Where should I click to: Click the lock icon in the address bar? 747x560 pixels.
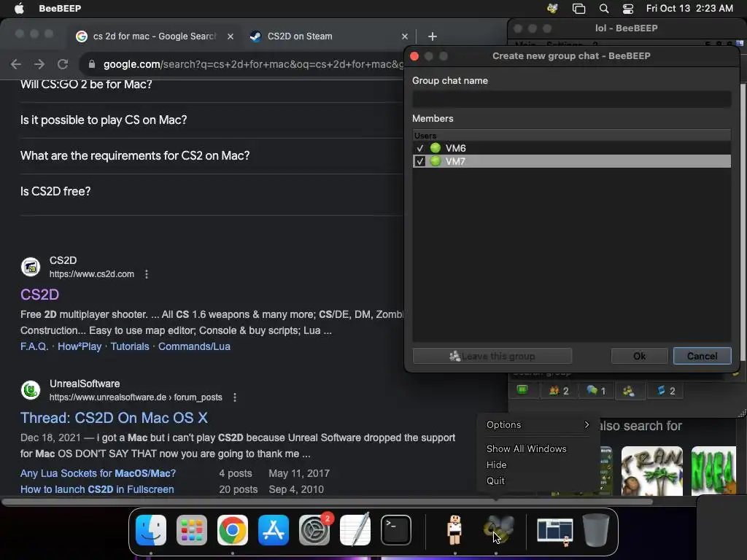[x=92, y=64]
